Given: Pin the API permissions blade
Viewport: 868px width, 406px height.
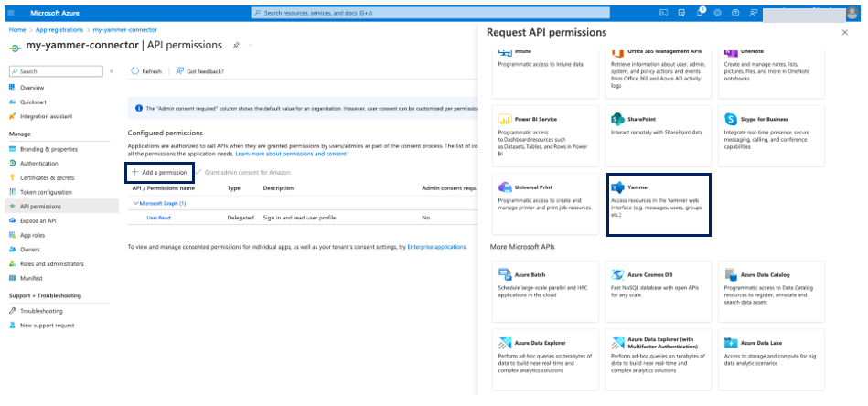Looking at the screenshot, I should pos(236,46).
